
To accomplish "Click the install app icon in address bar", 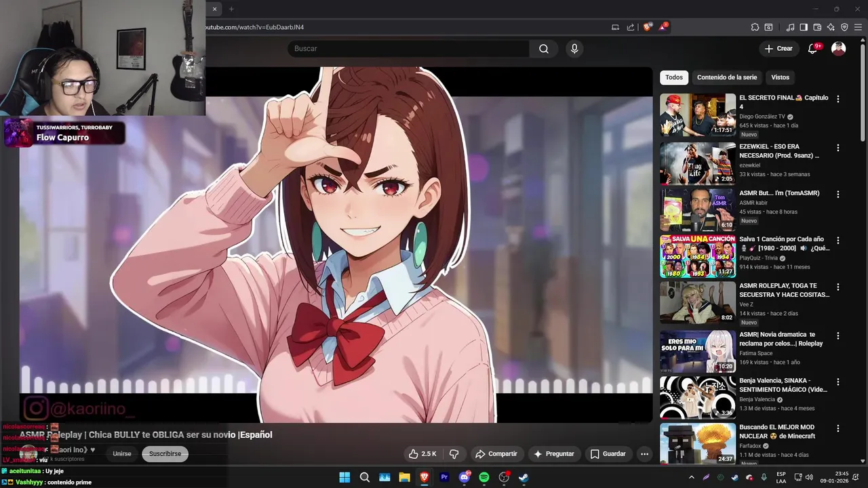I will point(616,27).
